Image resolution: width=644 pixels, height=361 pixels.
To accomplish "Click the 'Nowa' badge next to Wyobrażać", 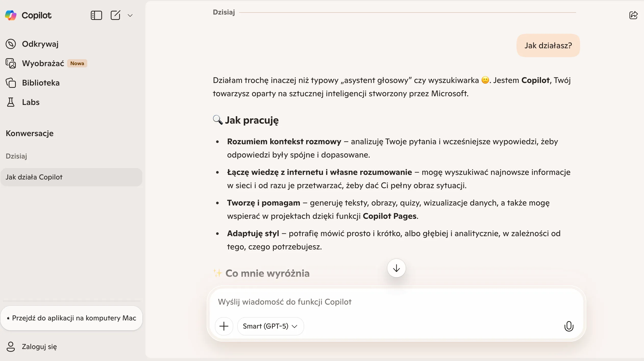I will (77, 63).
